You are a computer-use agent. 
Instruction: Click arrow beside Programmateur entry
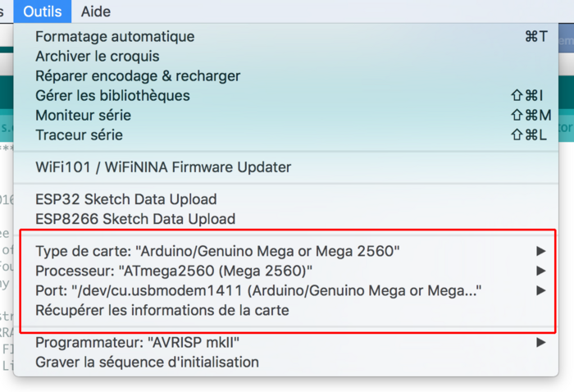[540, 343]
